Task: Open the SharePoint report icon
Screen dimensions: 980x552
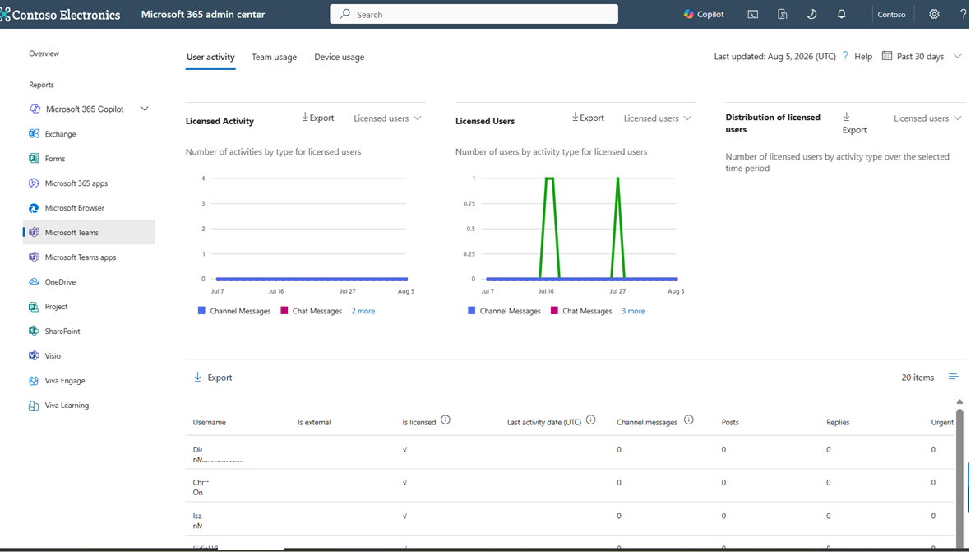Action: (34, 331)
